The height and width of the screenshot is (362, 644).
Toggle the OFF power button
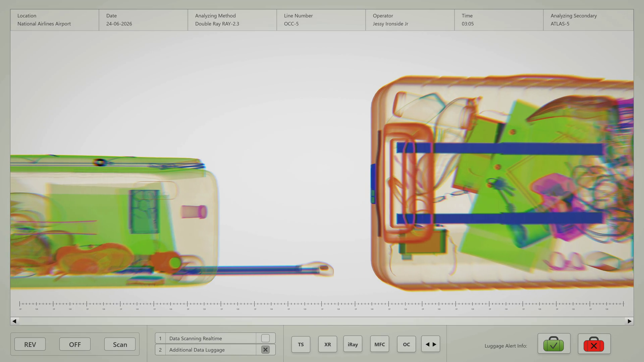pyautogui.click(x=75, y=344)
